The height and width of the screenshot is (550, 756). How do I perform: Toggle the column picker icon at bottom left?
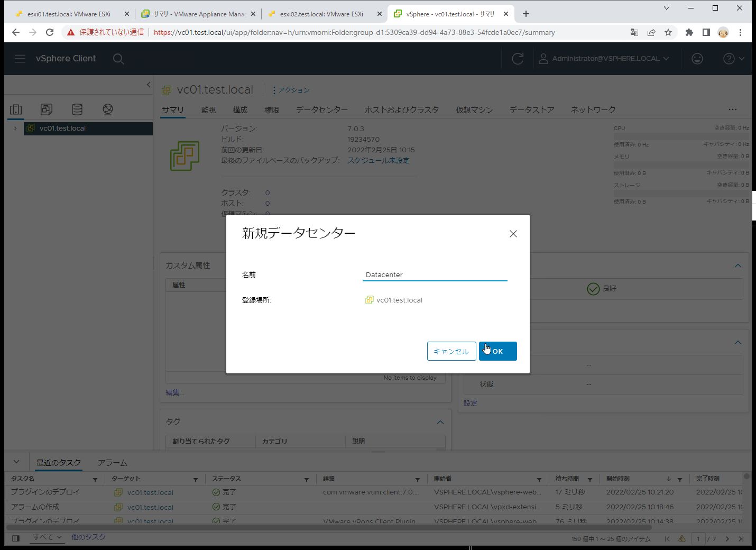(16, 538)
